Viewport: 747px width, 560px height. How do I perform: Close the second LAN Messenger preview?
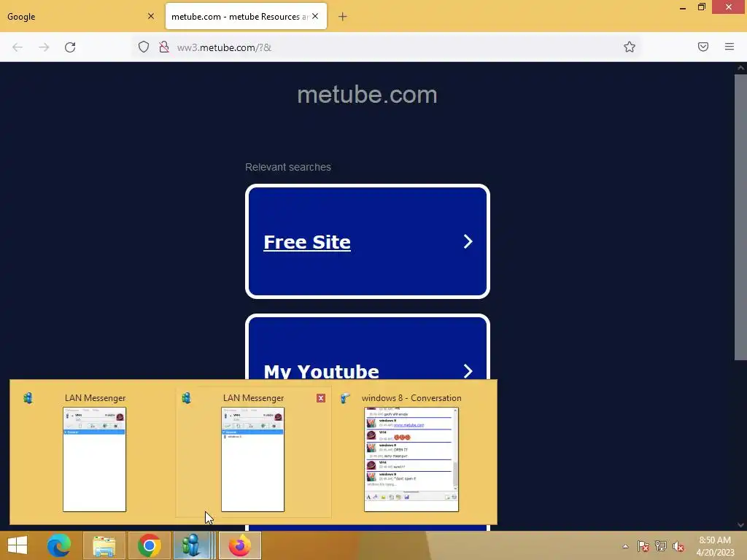[321, 398]
